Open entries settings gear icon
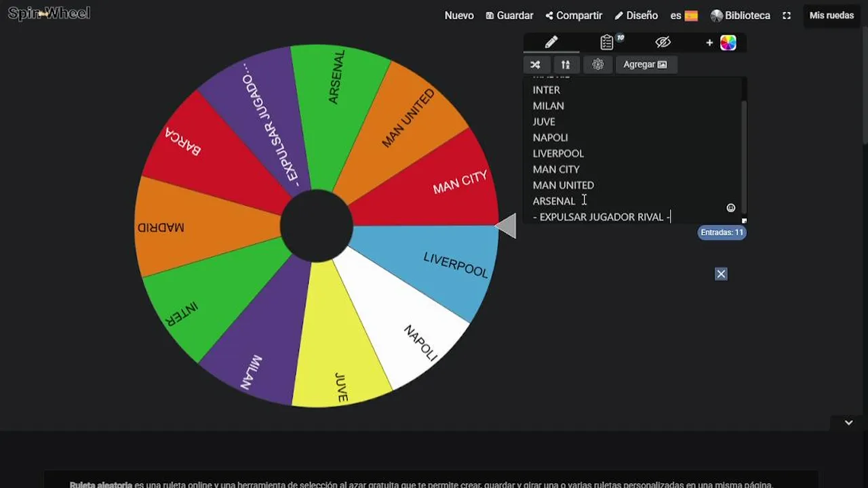The height and width of the screenshot is (488, 868). coord(597,64)
